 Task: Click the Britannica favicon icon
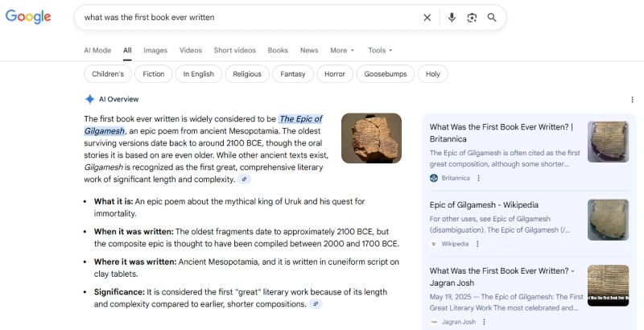coord(434,178)
